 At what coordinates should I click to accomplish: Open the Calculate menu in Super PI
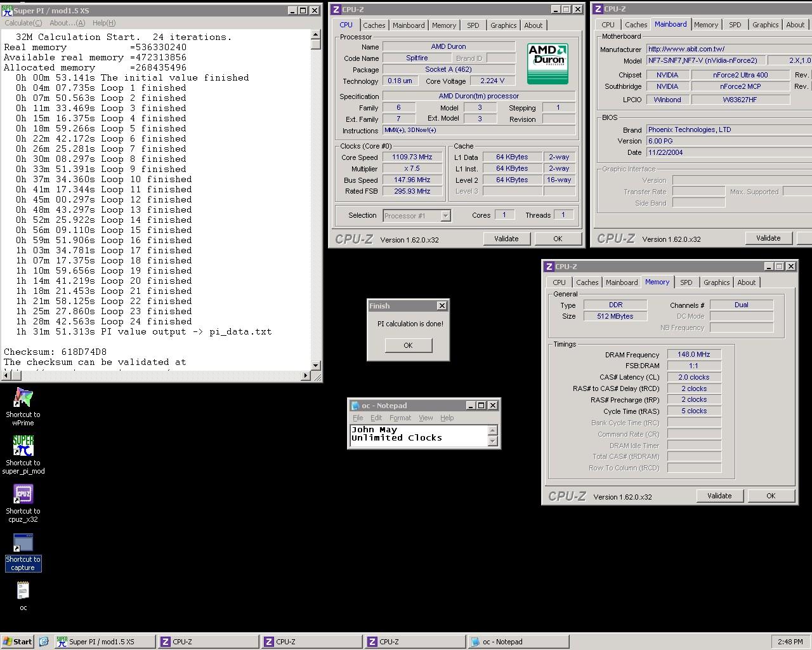[x=23, y=23]
